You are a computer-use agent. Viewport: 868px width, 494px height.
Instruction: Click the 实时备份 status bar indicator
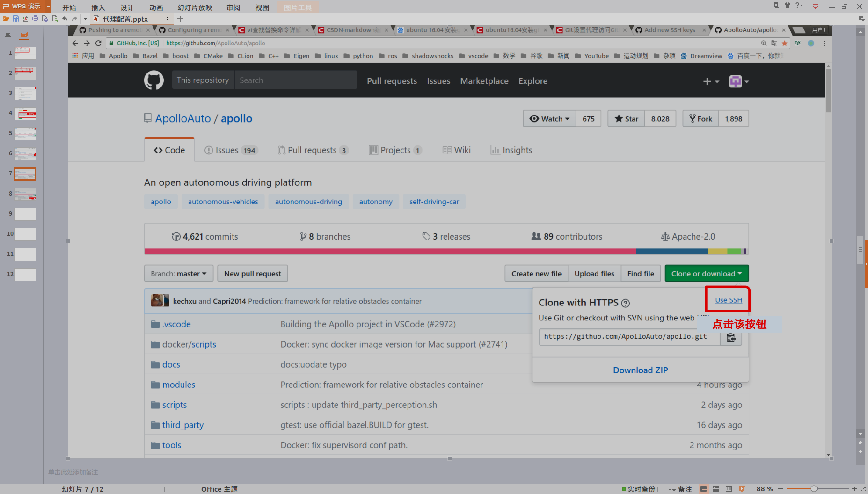coord(639,489)
